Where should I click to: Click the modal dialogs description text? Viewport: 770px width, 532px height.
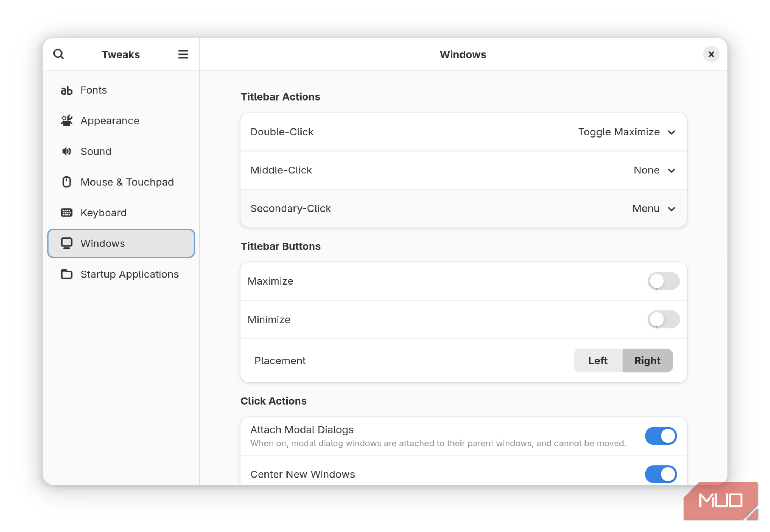[x=438, y=443]
